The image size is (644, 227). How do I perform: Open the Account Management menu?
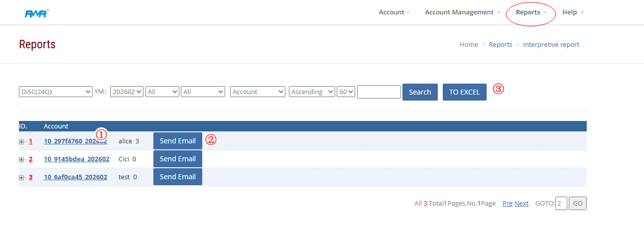(462, 12)
